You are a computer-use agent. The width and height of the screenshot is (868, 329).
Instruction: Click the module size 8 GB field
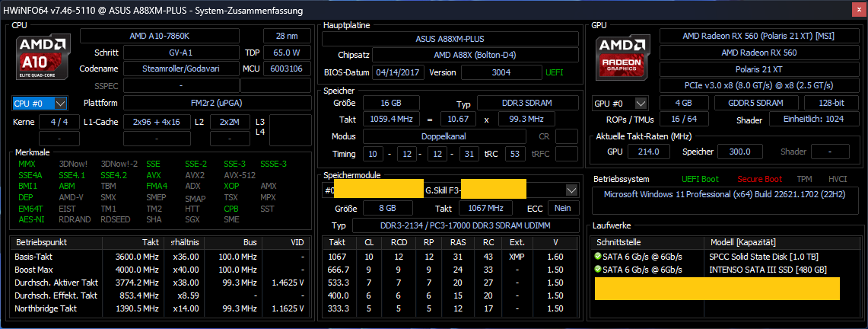[387, 208]
